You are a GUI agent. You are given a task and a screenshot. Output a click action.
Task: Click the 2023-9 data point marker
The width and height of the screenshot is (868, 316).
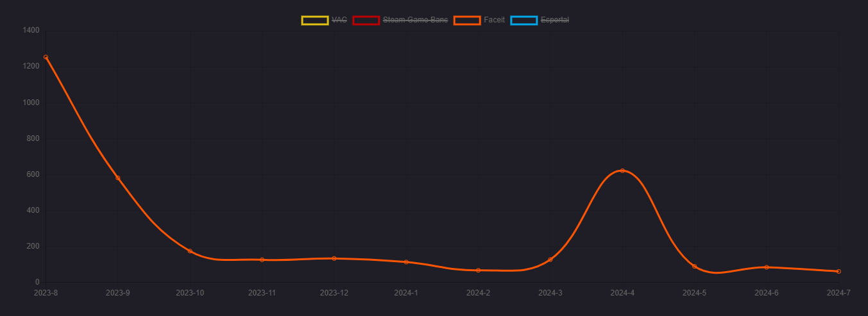pos(118,178)
